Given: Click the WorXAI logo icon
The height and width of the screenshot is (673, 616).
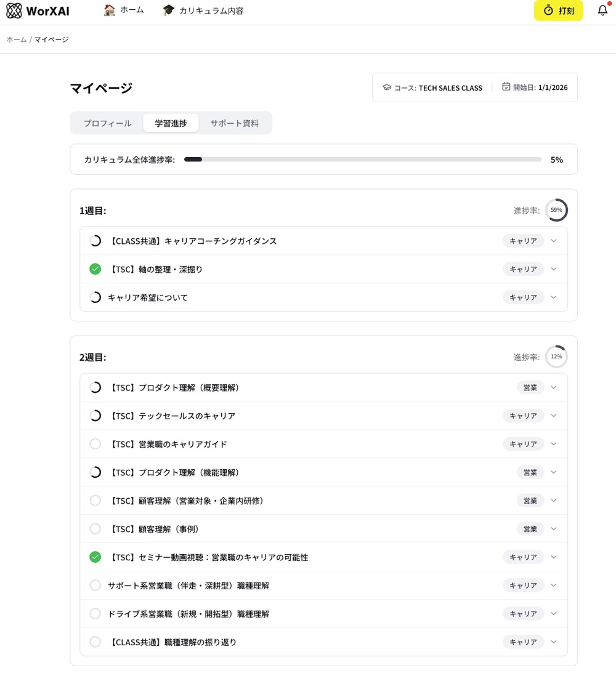Looking at the screenshot, I should pos(14,10).
